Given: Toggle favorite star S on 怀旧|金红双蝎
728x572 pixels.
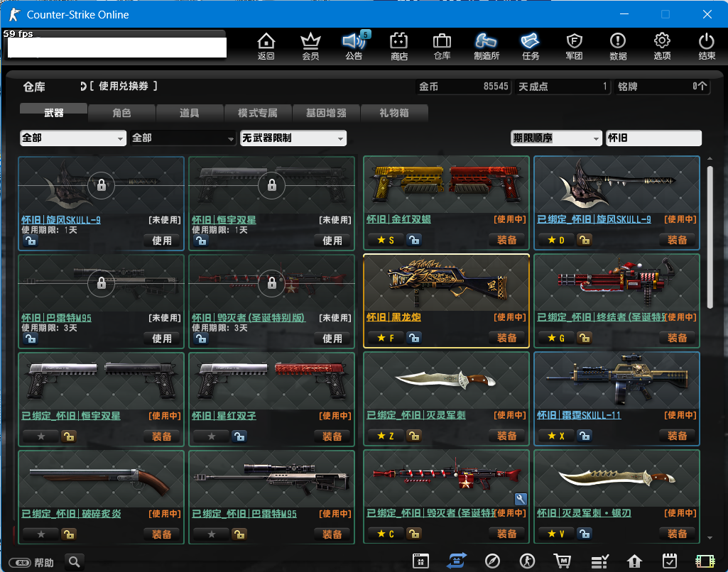Looking at the screenshot, I should click(386, 240).
